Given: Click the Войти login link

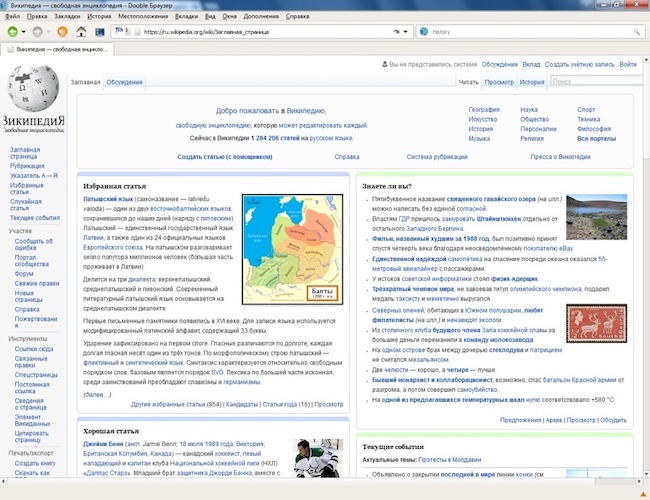Looking at the screenshot, I should point(628,64).
